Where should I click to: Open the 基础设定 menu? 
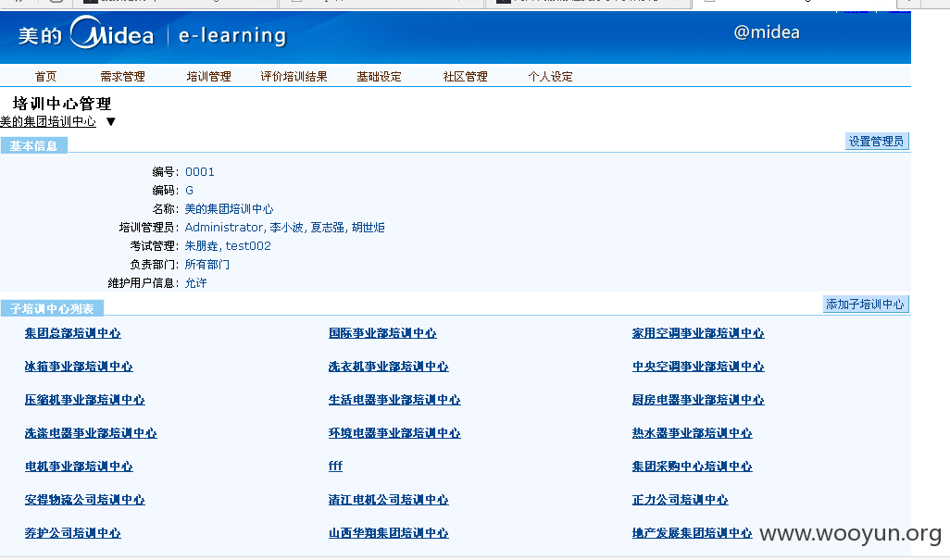click(380, 76)
